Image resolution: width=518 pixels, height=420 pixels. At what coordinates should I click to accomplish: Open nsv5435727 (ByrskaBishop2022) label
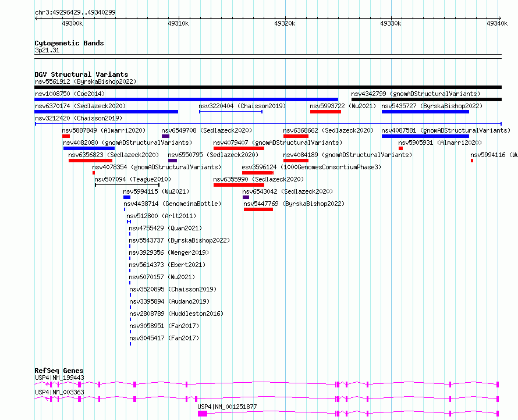tap(432, 106)
